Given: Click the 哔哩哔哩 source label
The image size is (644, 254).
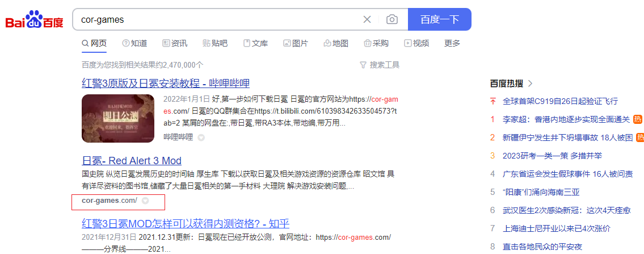Looking at the screenshot, I should pos(178,138).
